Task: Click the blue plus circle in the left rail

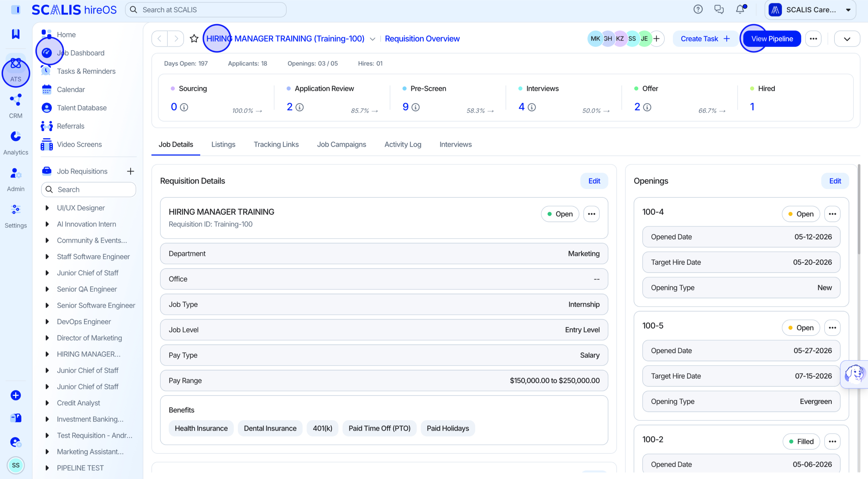Action: 16,395
